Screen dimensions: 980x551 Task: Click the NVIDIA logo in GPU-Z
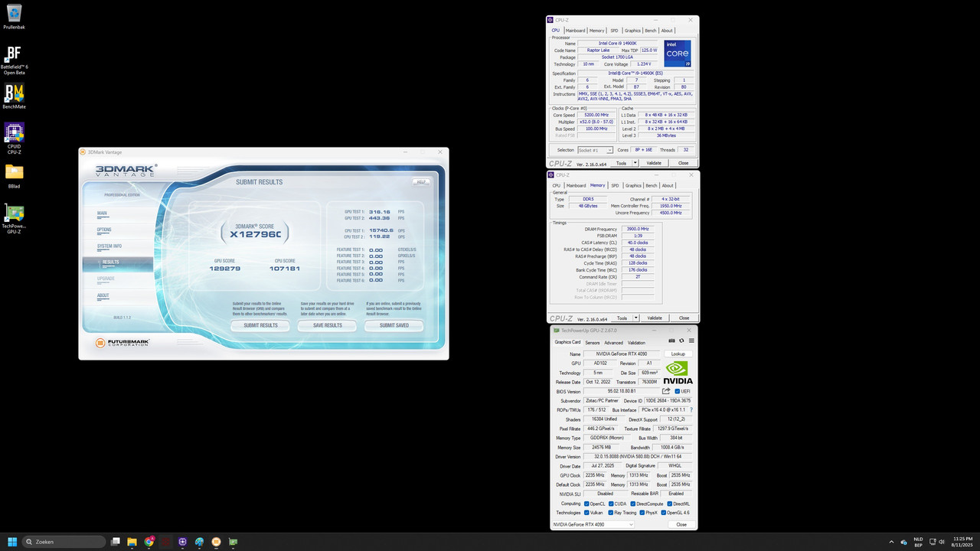(678, 373)
